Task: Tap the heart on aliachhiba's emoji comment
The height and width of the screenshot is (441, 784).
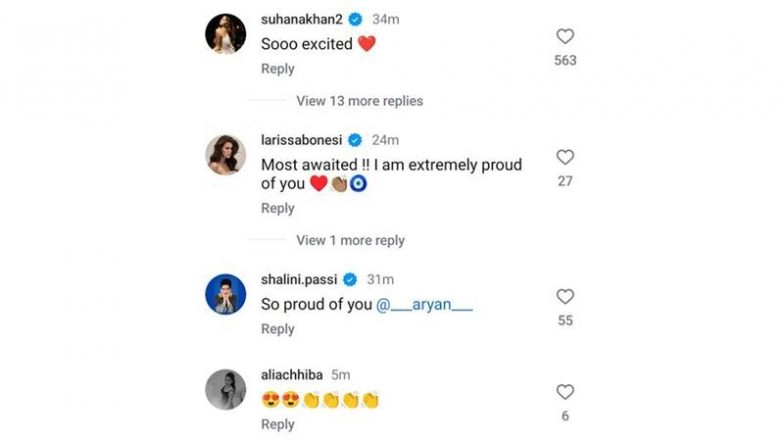Action: 565,391
